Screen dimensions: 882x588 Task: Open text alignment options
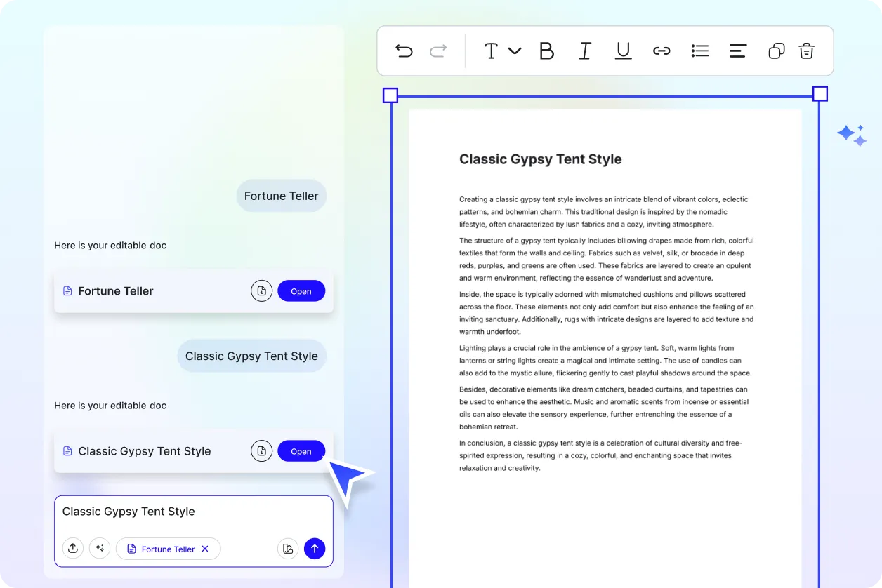[737, 51]
